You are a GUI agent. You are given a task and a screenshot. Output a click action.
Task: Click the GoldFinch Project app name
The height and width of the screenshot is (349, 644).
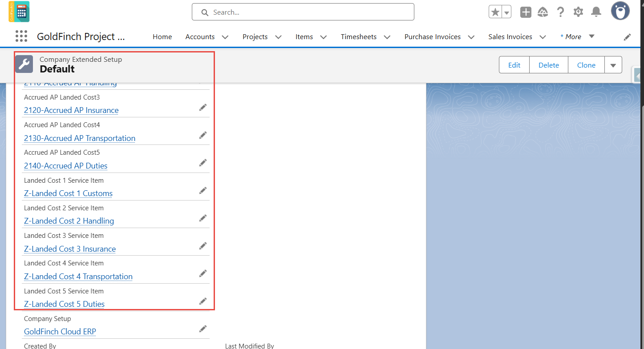click(81, 37)
